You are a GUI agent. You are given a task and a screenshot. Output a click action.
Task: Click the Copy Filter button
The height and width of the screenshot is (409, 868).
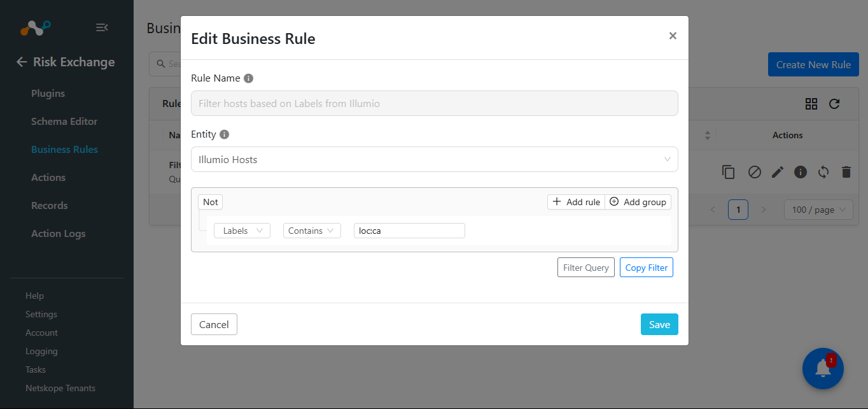tap(647, 268)
